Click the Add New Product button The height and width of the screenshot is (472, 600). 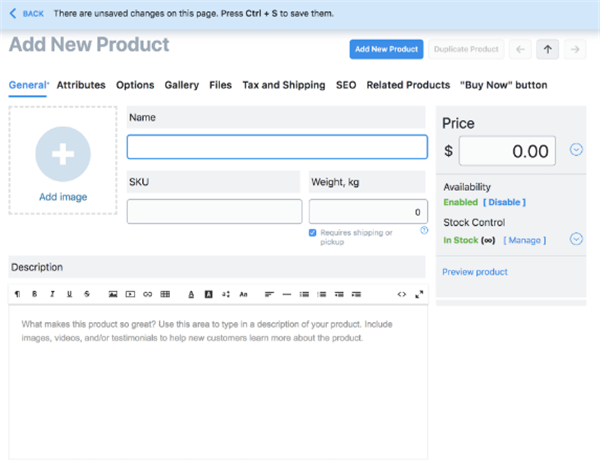click(384, 49)
